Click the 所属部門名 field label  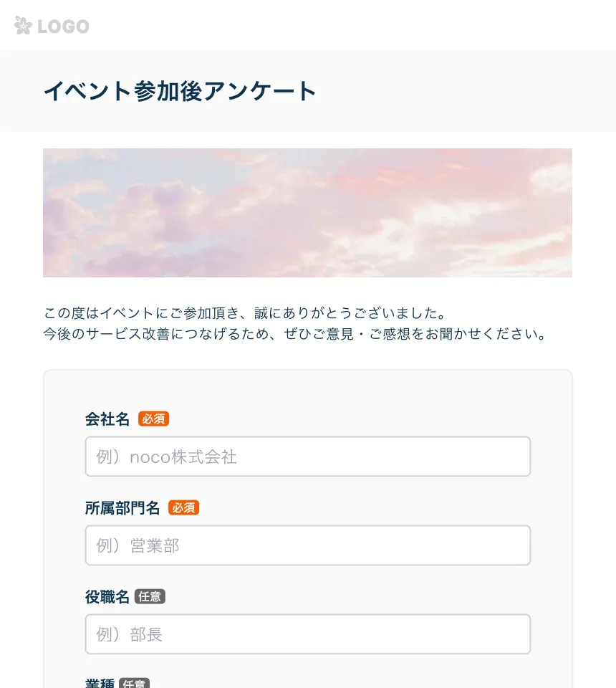pos(122,507)
